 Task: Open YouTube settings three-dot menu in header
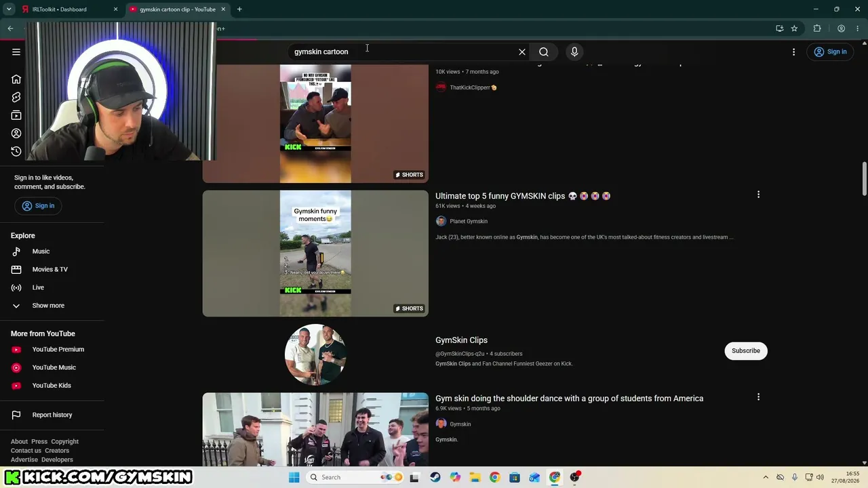tap(793, 52)
